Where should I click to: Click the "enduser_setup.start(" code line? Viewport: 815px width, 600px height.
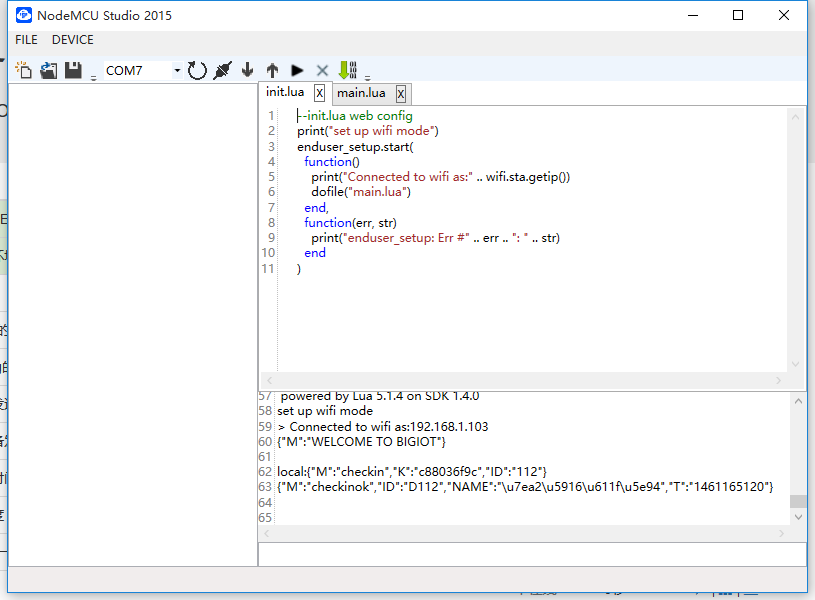point(356,147)
